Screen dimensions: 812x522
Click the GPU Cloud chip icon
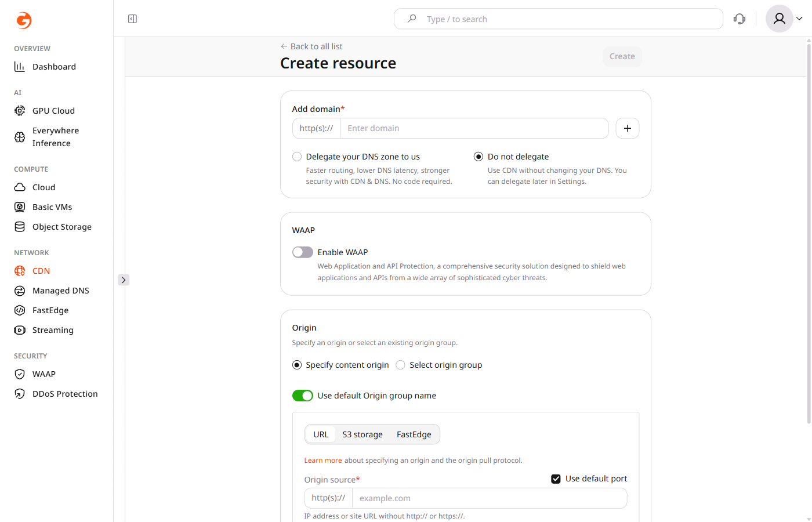tap(20, 111)
